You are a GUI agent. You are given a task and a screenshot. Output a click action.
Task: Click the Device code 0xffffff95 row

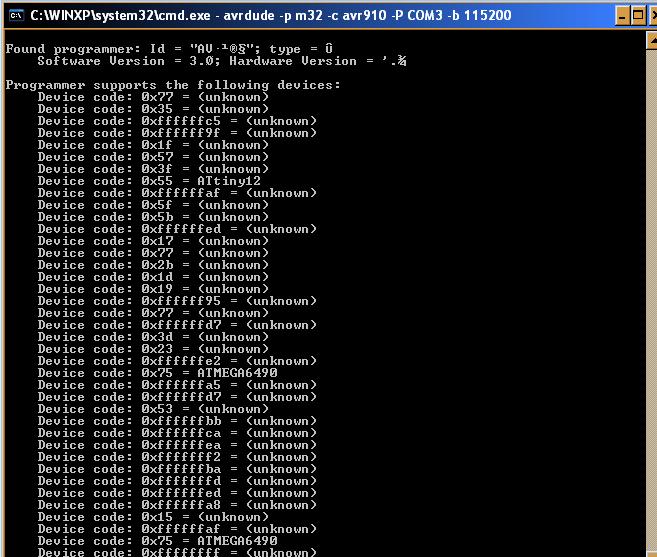coord(177,301)
